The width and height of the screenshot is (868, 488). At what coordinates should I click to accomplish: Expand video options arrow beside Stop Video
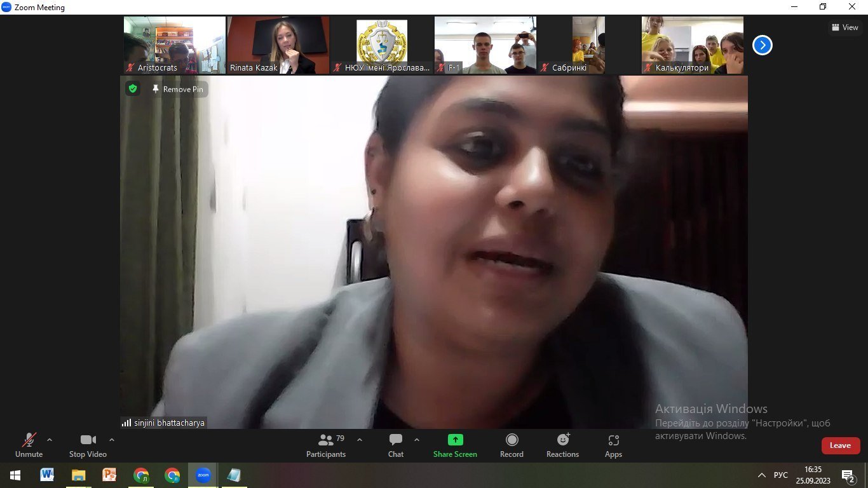(x=112, y=440)
